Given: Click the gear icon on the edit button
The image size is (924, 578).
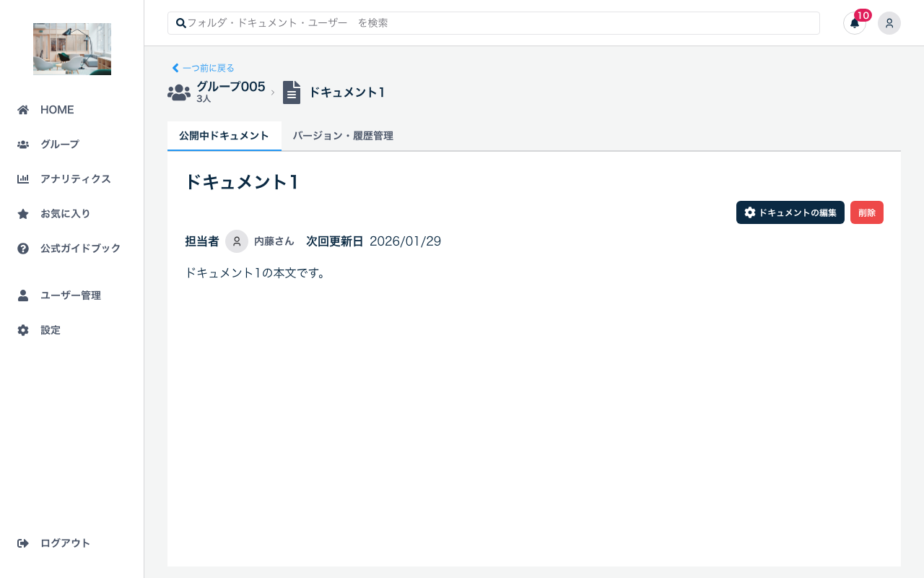Looking at the screenshot, I should (750, 212).
